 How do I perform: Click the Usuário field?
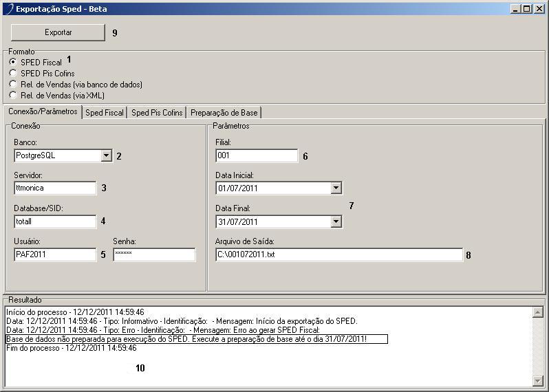54,255
